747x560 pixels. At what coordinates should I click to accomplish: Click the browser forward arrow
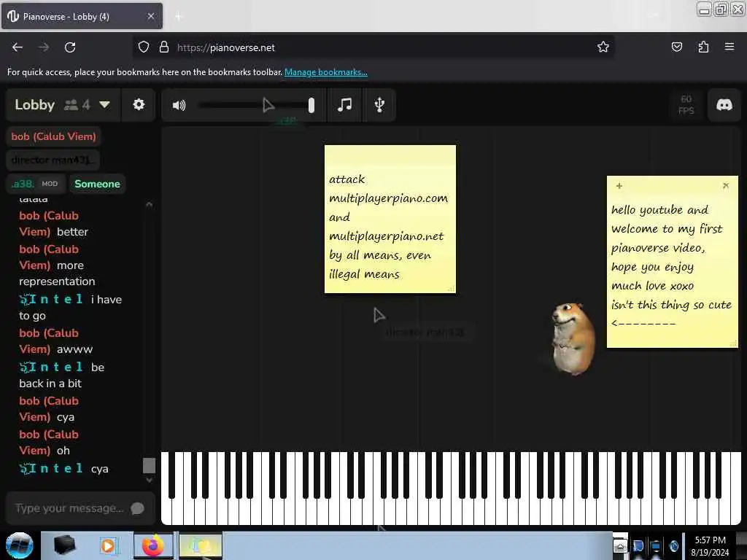[x=44, y=47]
